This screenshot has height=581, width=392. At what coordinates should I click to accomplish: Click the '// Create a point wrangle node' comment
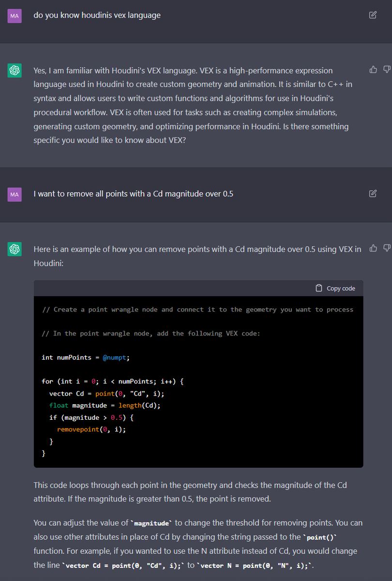tap(197, 309)
